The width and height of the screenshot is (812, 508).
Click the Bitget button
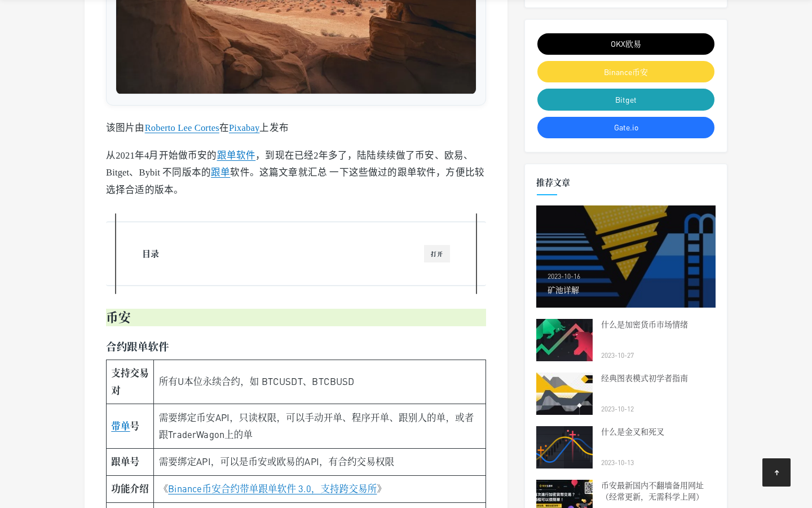point(626,99)
